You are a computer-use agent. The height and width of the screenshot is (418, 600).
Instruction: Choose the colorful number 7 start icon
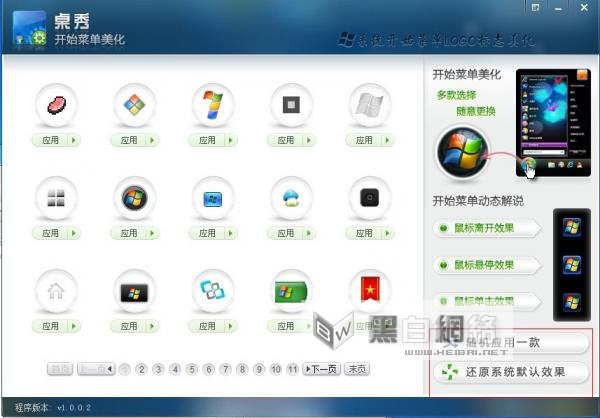(213, 105)
